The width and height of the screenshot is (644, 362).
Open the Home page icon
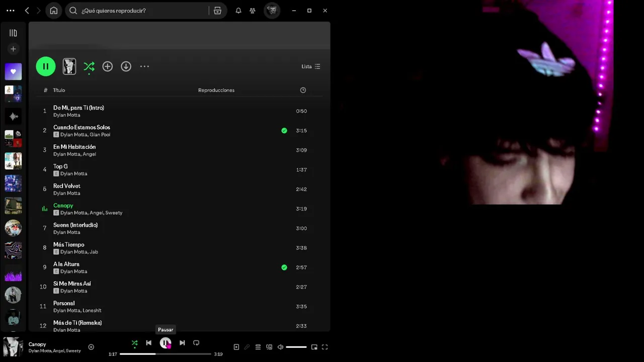54,11
